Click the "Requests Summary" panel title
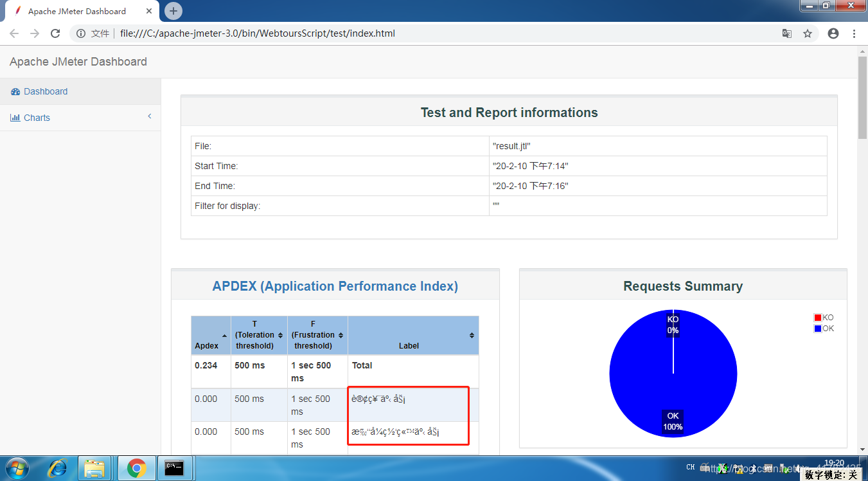Image resolution: width=868 pixels, height=481 pixels. [683, 286]
